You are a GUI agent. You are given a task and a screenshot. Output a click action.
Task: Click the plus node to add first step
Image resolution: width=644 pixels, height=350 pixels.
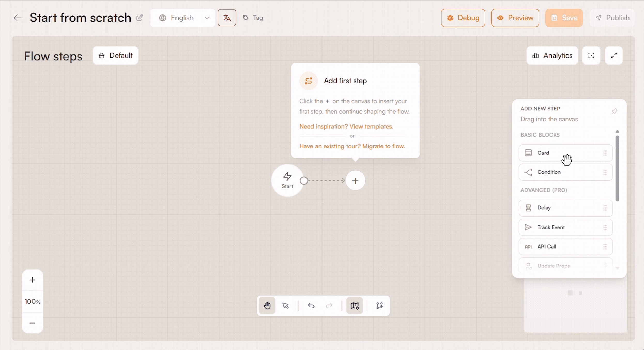pos(355,180)
